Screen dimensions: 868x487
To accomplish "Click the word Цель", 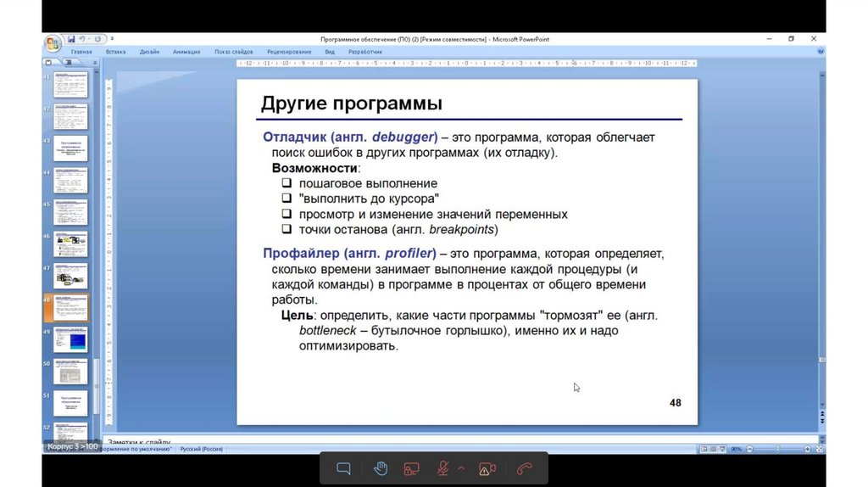I will click(x=298, y=316).
